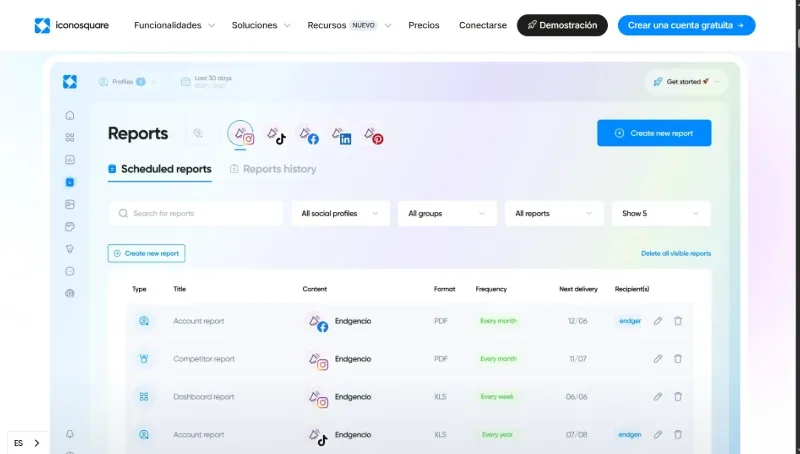This screenshot has width=800, height=454.
Task: Select the Instagram profile icon in Reports header
Action: pyautogui.click(x=241, y=134)
